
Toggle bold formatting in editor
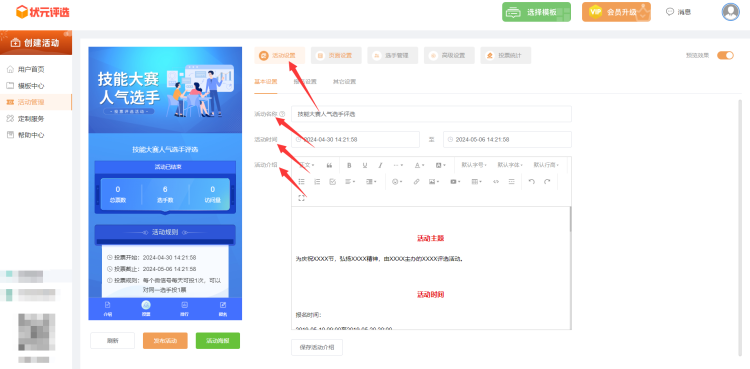(x=349, y=165)
